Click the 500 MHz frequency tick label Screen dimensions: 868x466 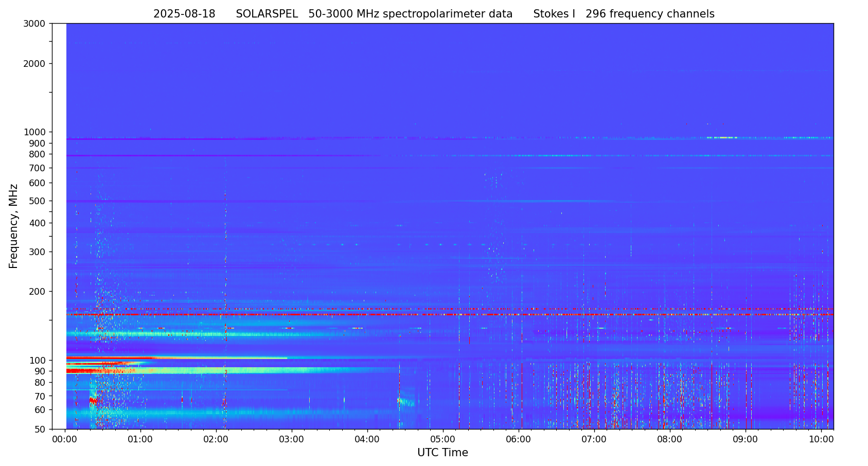[x=37, y=201]
